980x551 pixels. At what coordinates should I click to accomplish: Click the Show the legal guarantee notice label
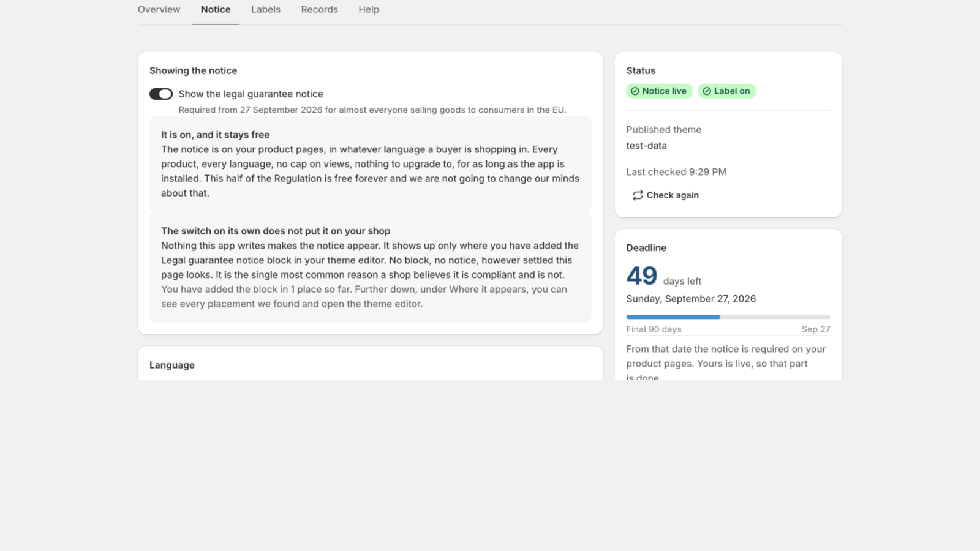(251, 94)
